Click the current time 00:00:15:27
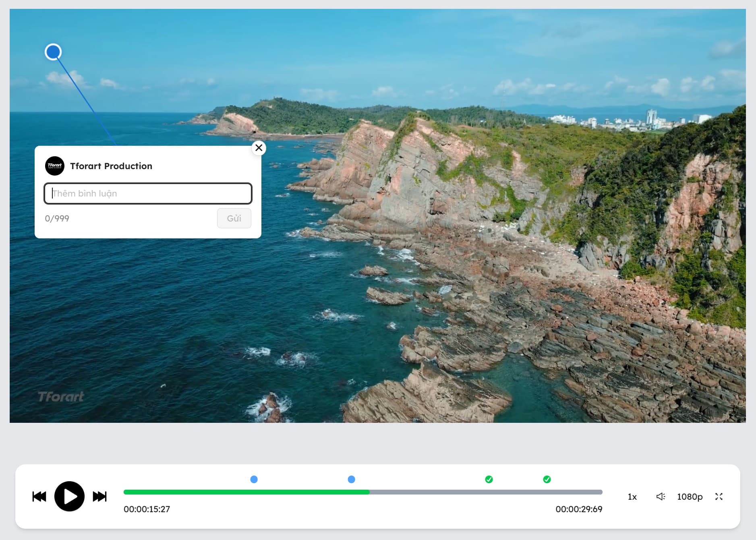The width and height of the screenshot is (756, 540). coord(147,509)
